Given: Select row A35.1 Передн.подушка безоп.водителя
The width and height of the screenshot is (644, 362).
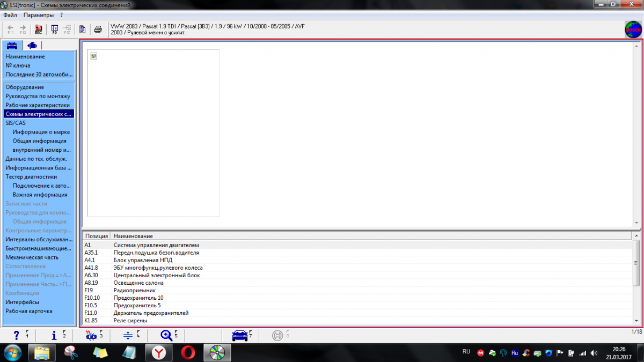Looking at the screenshot, I should tap(357, 253).
